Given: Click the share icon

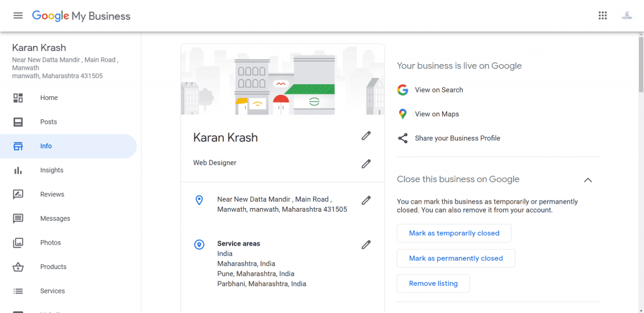Looking at the screenshot, I should [402, 138].
